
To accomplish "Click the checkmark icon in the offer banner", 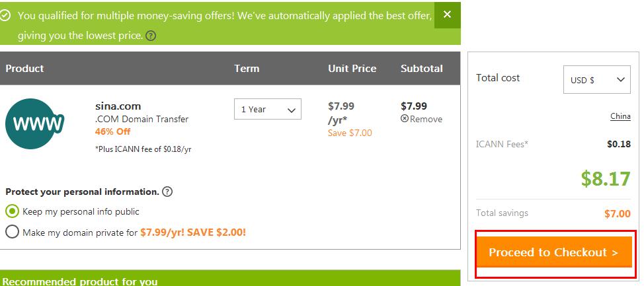I will tap(5, 16).
